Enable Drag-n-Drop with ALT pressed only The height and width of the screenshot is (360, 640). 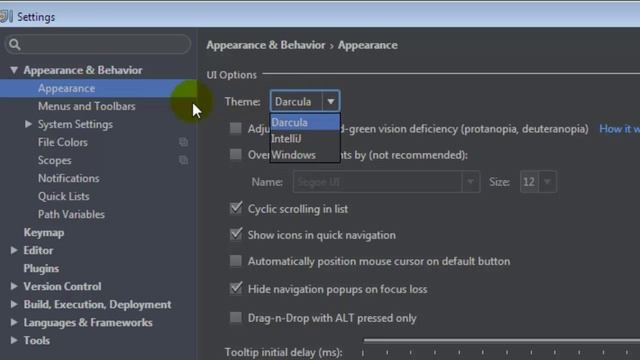[236, 318]
